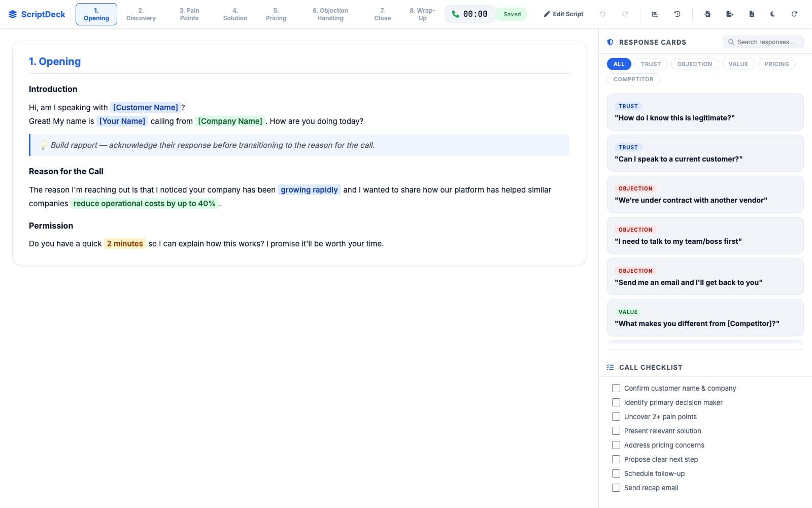
Task: Click the 1. Opening section heading
Action: (x=55, y=61)
